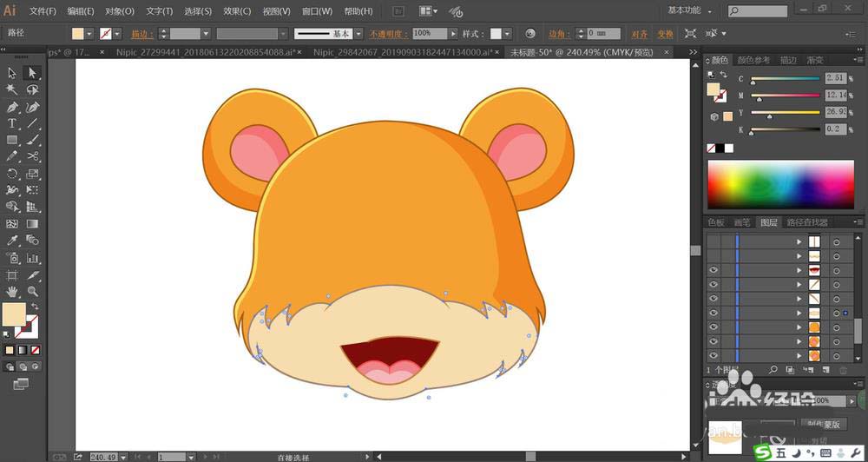The height and width of the screenshot is (462, 868).
Task: Select the Scissors tool
Action: (32, 156)
